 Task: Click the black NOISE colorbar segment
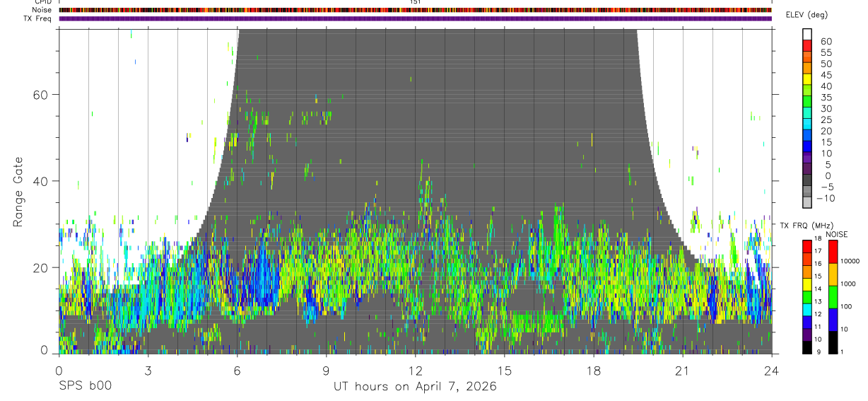click(832, 342)
